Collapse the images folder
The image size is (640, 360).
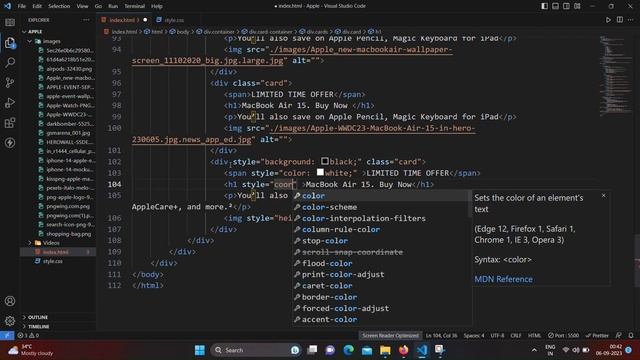pyautogui.click(x=57, y=41)
